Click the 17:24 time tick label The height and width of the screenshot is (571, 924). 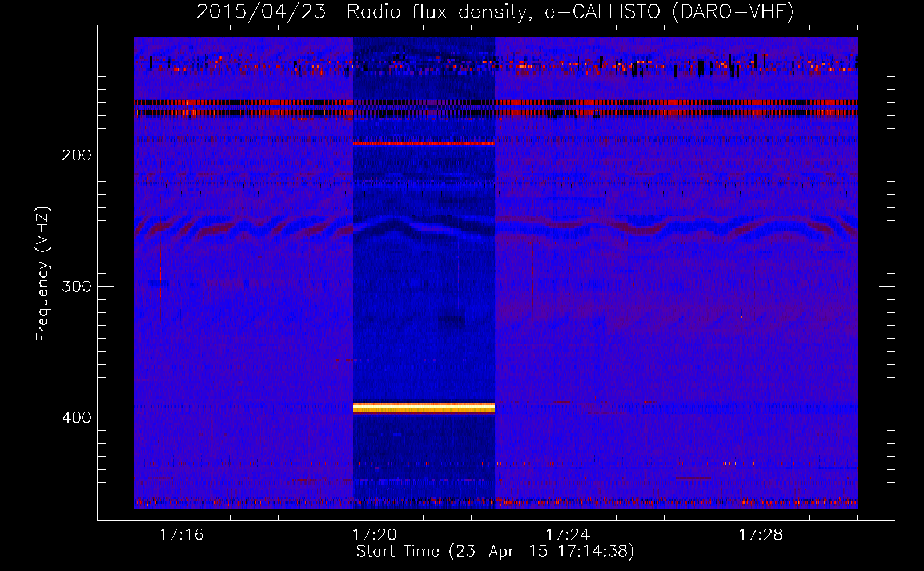click(568, 535)
